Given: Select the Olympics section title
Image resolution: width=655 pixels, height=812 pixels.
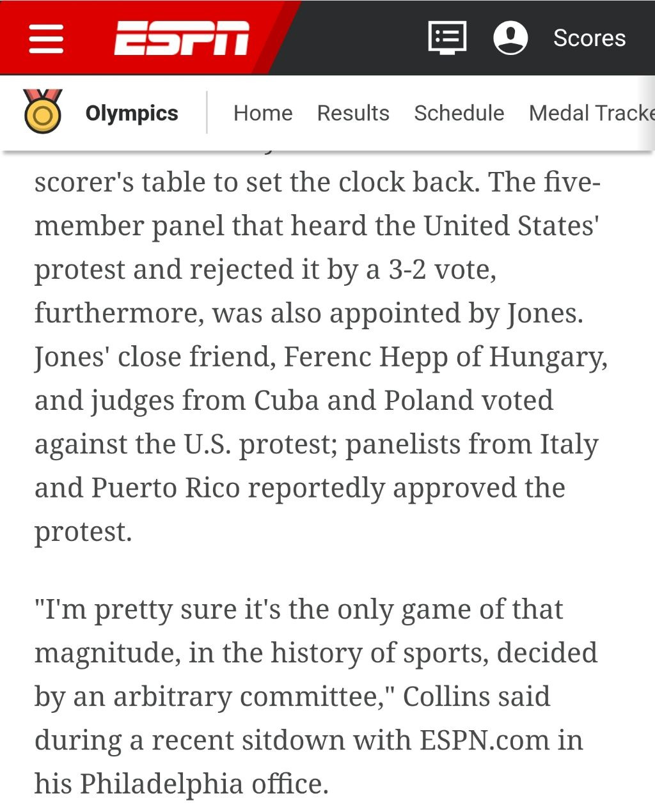Looking at the screenshot, I should click(132, 113).
